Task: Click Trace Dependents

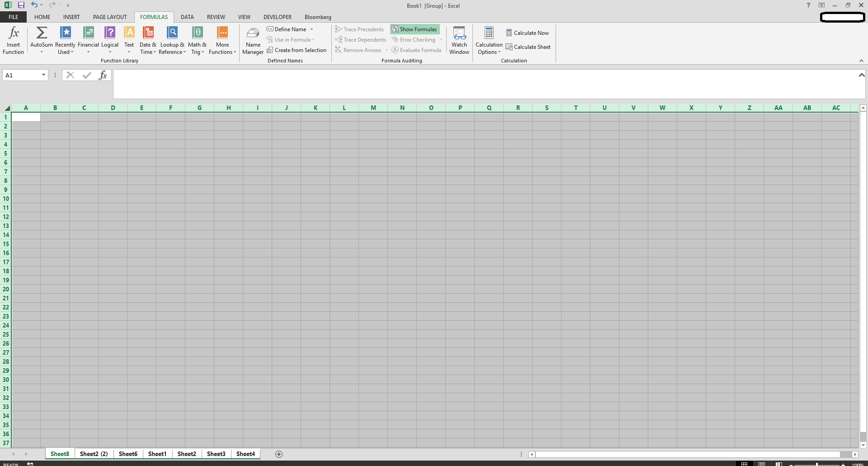Action: [x=361, y=40]
